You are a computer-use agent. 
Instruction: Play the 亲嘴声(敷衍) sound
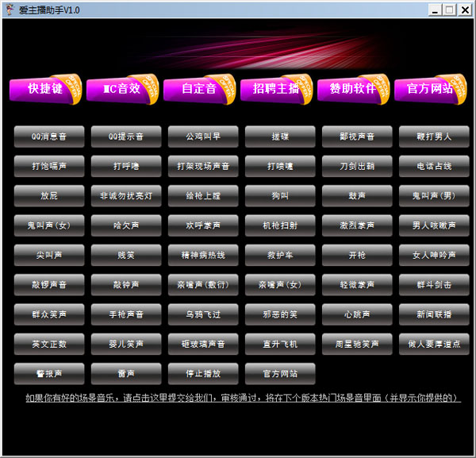(x=203, y=285)
